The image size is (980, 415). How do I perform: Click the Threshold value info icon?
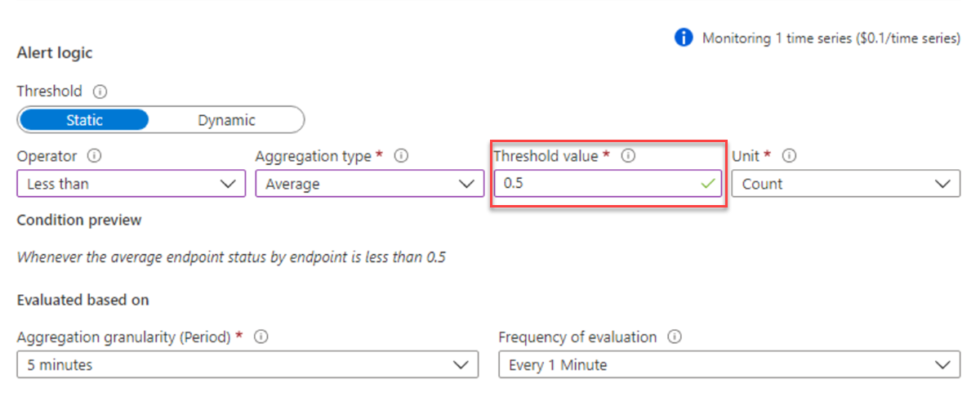628,156
